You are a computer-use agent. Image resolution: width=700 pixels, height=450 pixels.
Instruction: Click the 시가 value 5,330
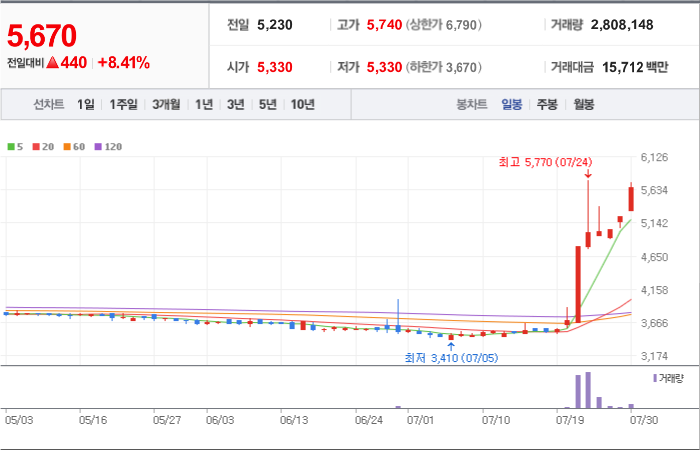click(x=275, y=67)
